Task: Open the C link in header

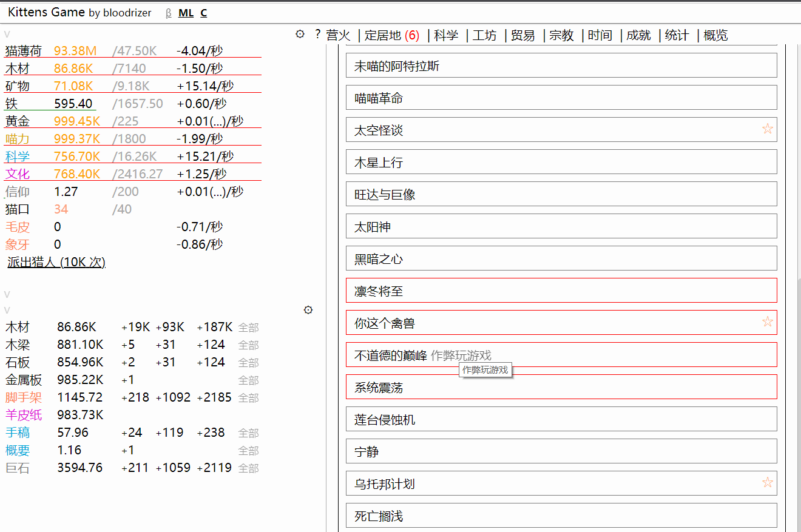Action: coord(204,13)
